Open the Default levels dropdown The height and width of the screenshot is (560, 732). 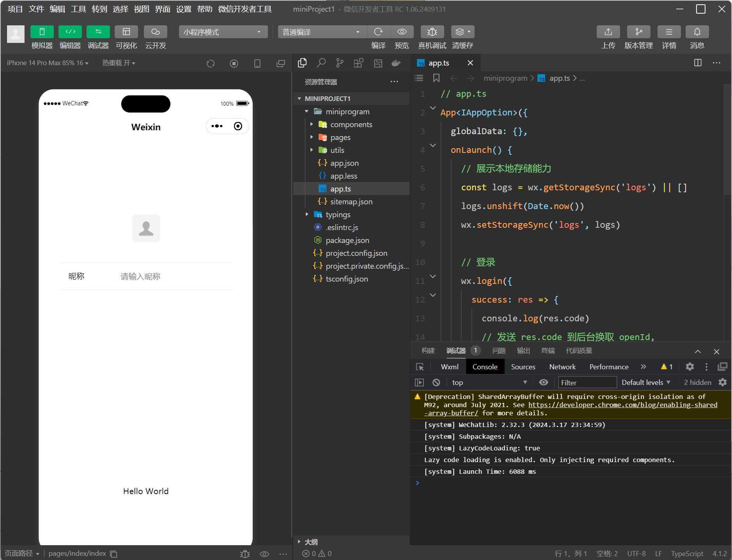pyautogui.click(x=646, y=383)
